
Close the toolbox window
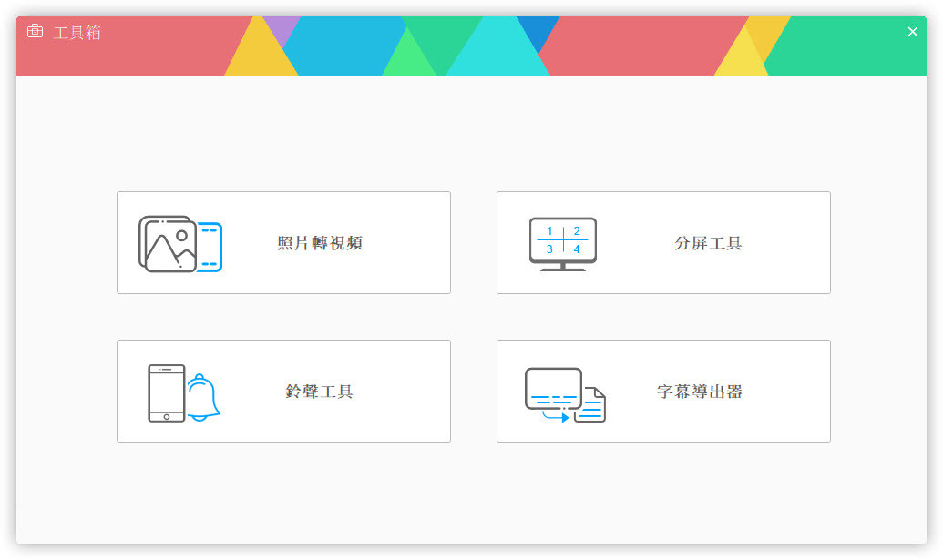[912, 32]
